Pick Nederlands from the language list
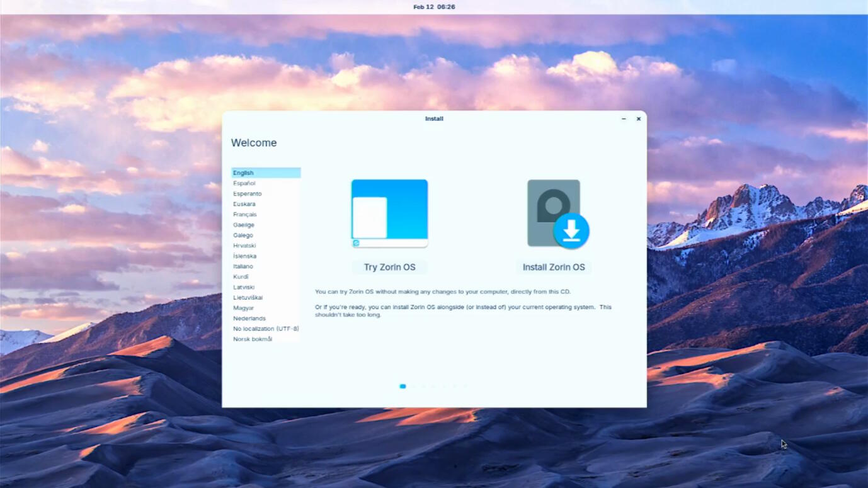The width and height of the screenshot is (868, 488). pyautogui.click(x=266, y=318)
